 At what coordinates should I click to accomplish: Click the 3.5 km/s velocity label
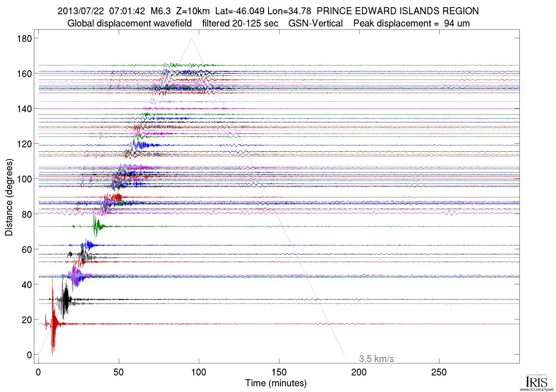pyautogui.click(x=376, y=359)
